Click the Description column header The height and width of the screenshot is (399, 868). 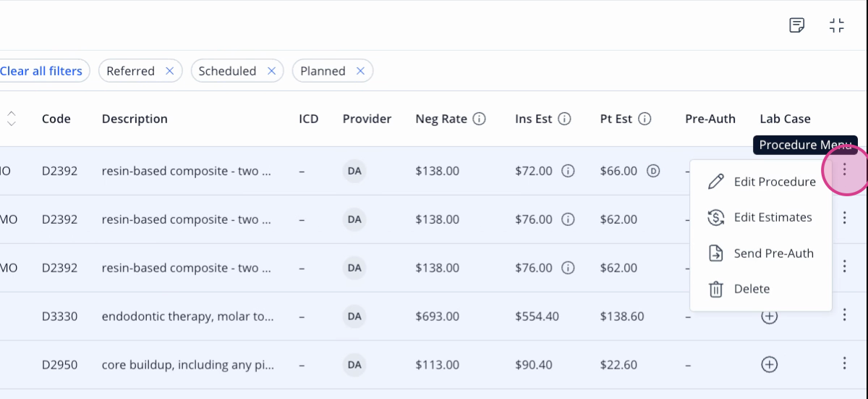[135, 119]
